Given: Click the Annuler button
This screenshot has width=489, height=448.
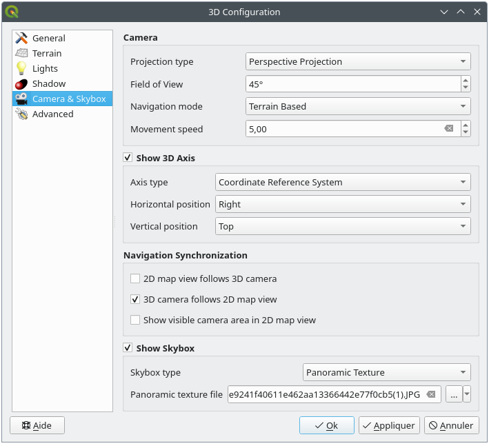Looking at the screenshot, I should (452, 426).
